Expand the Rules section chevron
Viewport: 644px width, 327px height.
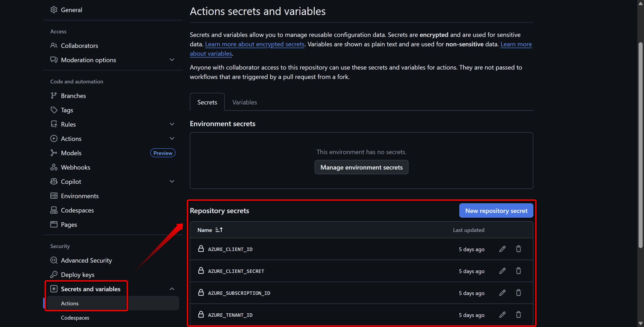point(172,124)
